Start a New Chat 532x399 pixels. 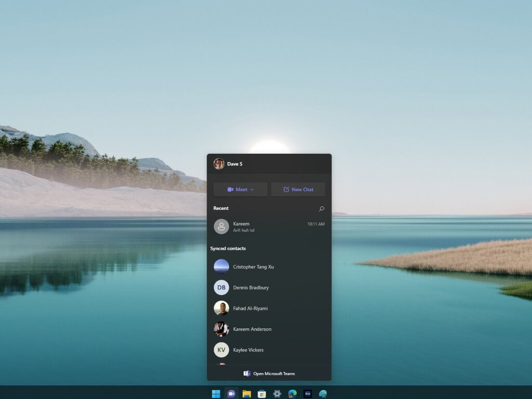point(298,189)
